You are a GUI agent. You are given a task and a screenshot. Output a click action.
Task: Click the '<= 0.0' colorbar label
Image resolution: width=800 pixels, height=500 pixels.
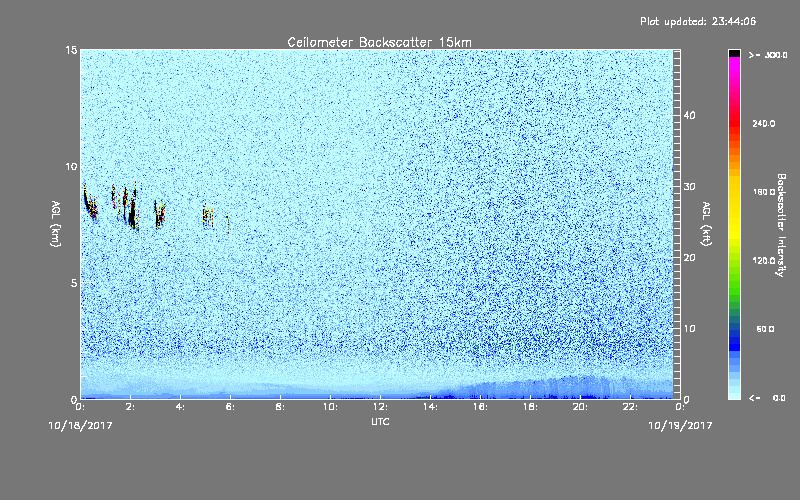pos(767,398)
